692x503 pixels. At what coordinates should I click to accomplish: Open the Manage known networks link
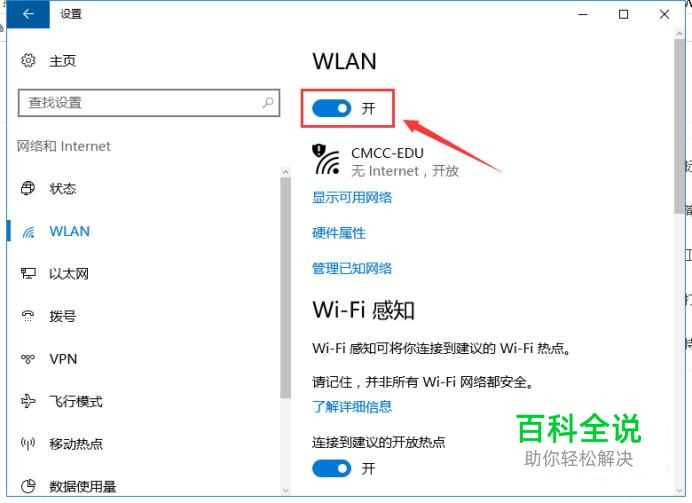[x=352, y=268]
